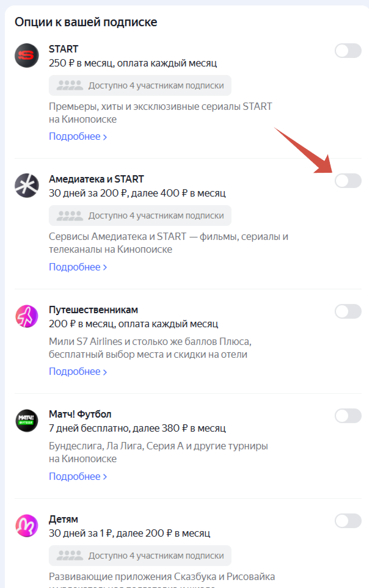The image size is (369, 588).
Task: Click the Детям option pink icon
Action: tap(27, 525)
